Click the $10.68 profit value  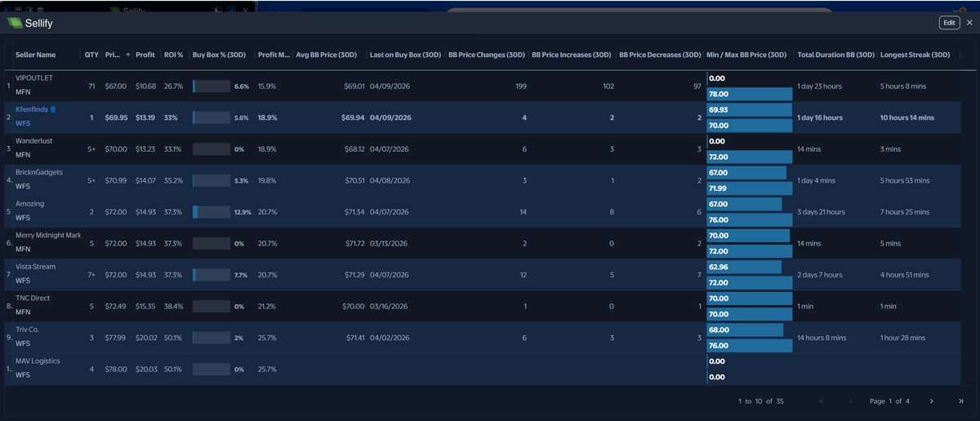145,86
